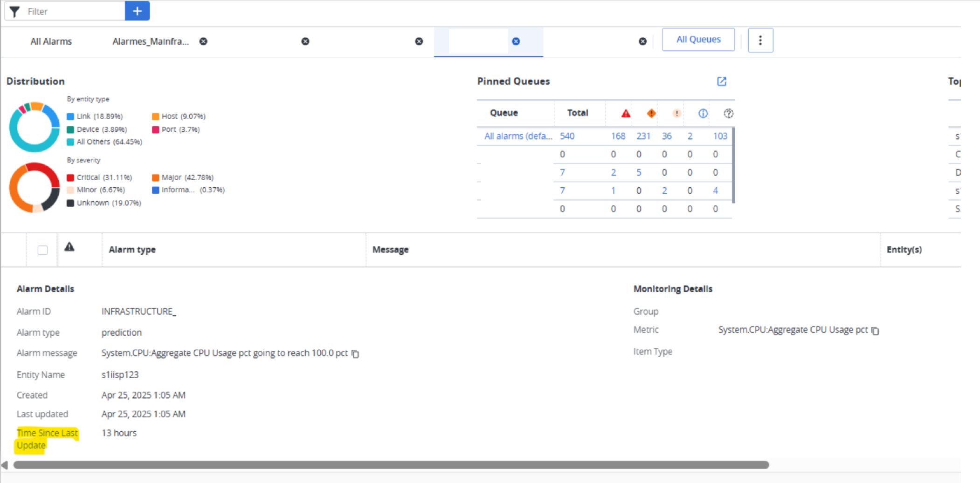Screen dimensions: 980x483
Task: Sort by the severity warning column header
Action: [69, 247]
